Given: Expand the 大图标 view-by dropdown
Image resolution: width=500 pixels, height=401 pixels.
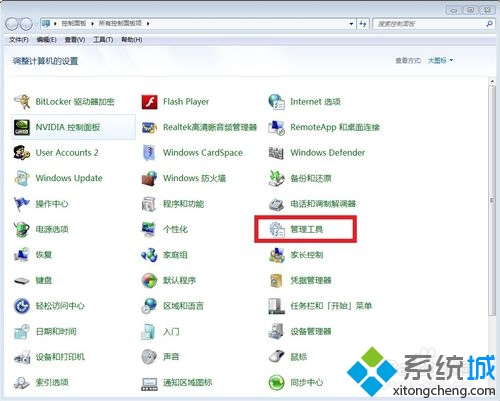Looking at the screenshot, I should coord(440,60).
